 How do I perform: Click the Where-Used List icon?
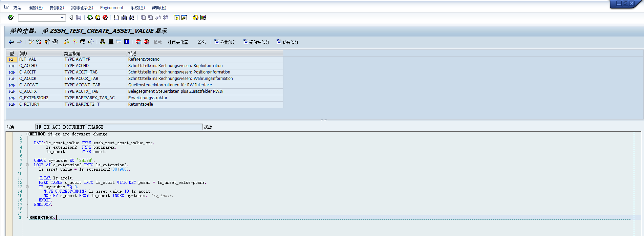pyautogui.click(x=91, y=42)
